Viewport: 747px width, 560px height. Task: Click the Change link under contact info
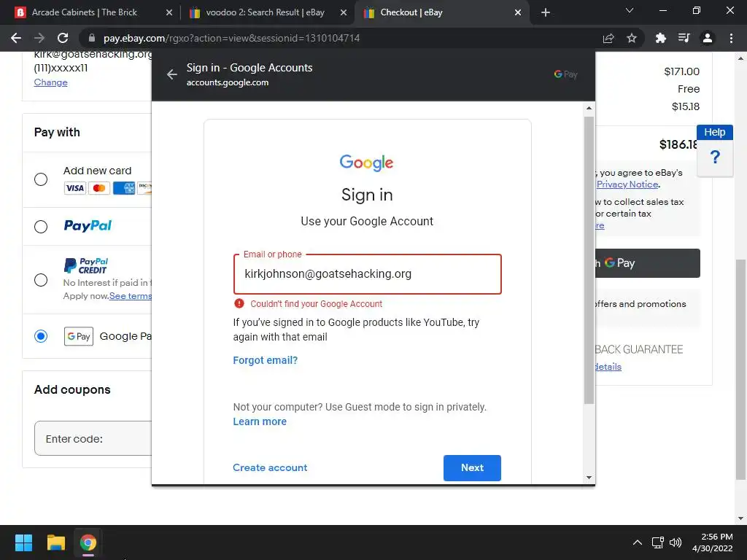pos(50,82)
